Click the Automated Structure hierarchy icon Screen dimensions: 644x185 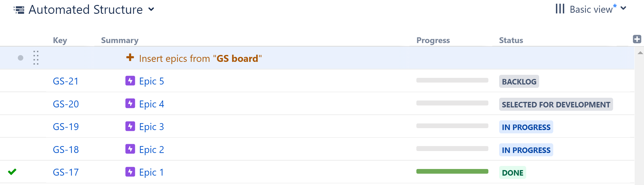[x=19, y=9]
